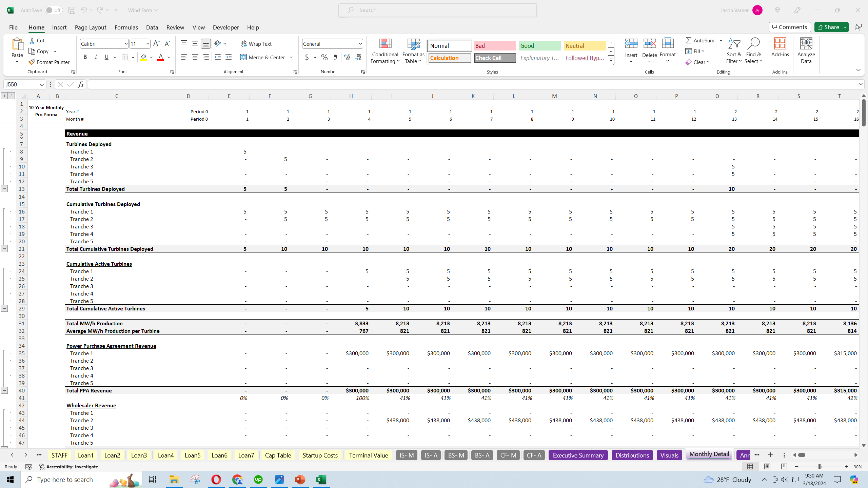Click the Decrease Decimal icon

[358, 57]
